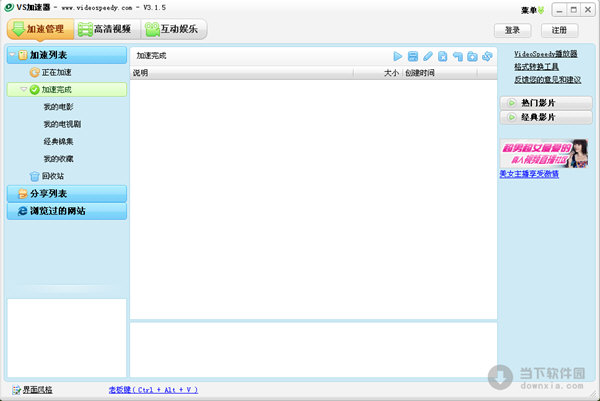Collapse the 加速完成 tree node

click(23, 90)
